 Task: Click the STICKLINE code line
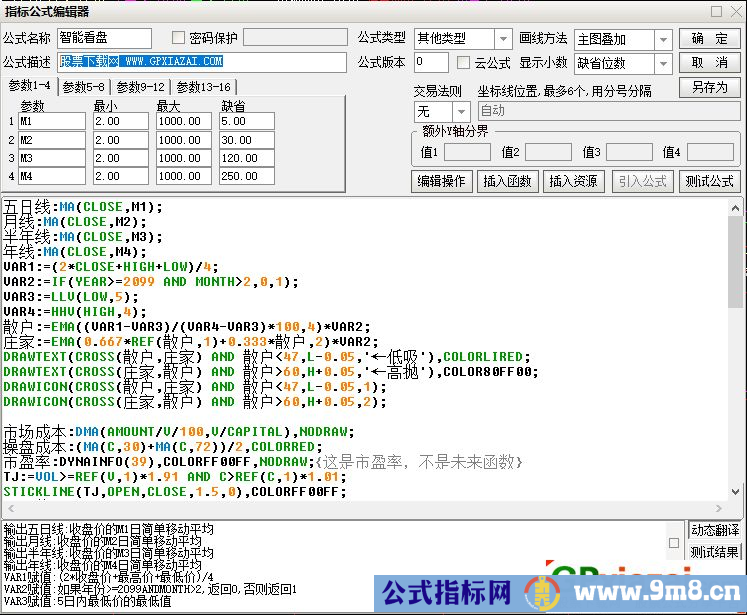click(x=175, y=492)
